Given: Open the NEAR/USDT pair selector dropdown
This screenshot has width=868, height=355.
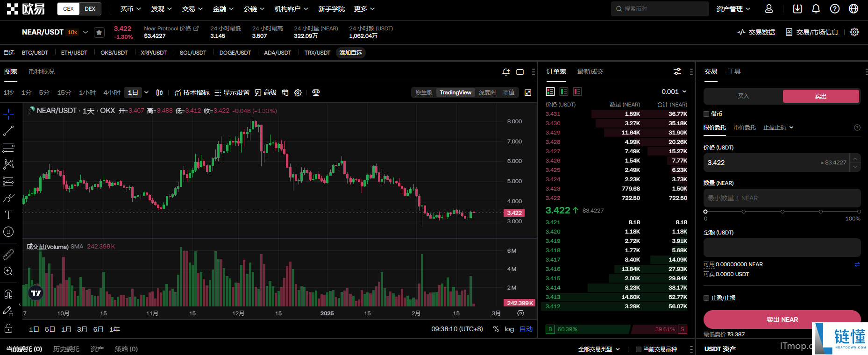Looking at the screenshot, I should click(85, 32).
